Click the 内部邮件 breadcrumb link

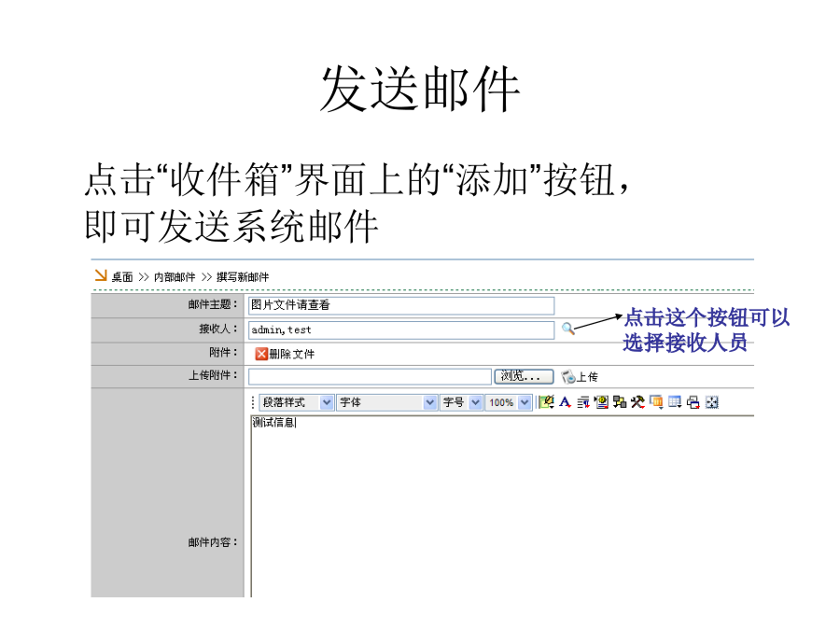175,277
